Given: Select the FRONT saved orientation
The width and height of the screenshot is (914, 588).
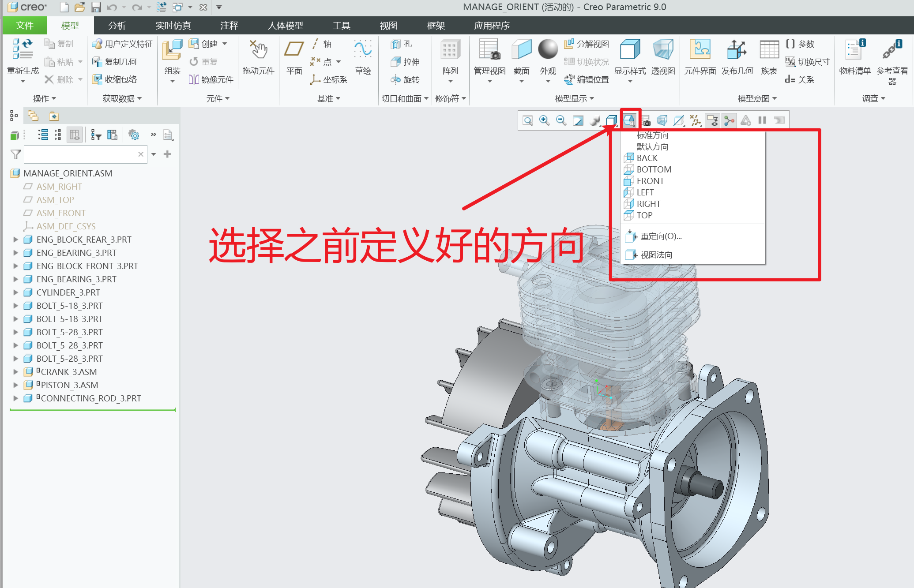Looking at the screenshot, I should [650, 181].
